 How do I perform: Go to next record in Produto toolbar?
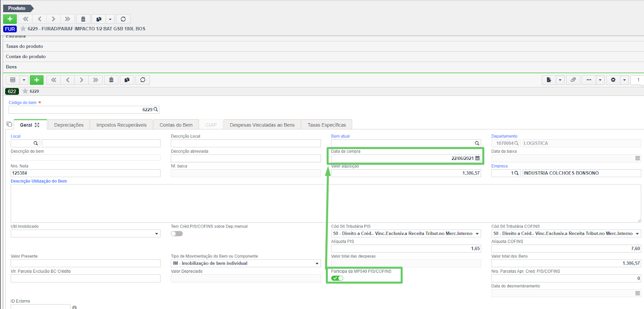(53, 19)
